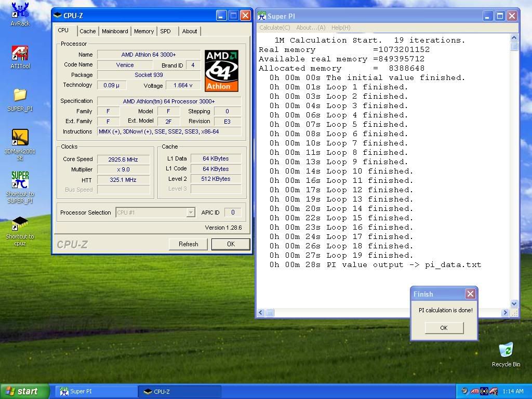The height and width of the screenshot is (399, 532).
Task: Click the Technology value 0.09 µ
Action: pyautogui.click(x=112, y=85)
